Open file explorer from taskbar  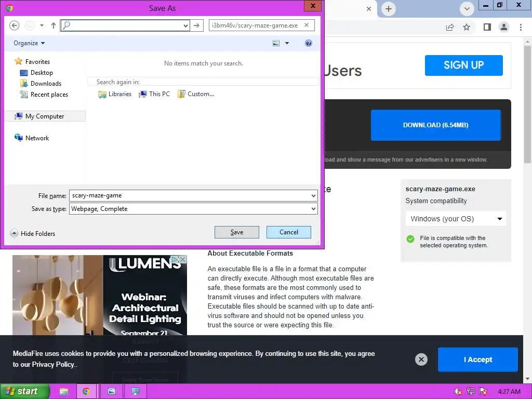pos(64,392)
